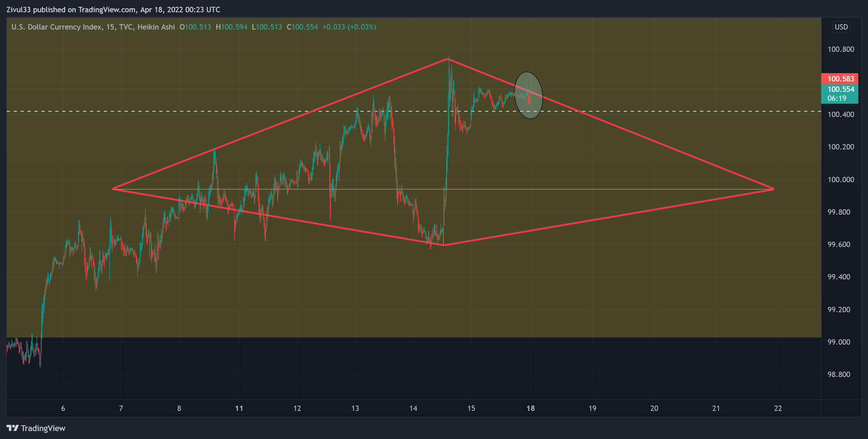Click the 99.200 price axis label

pos(839,310)
